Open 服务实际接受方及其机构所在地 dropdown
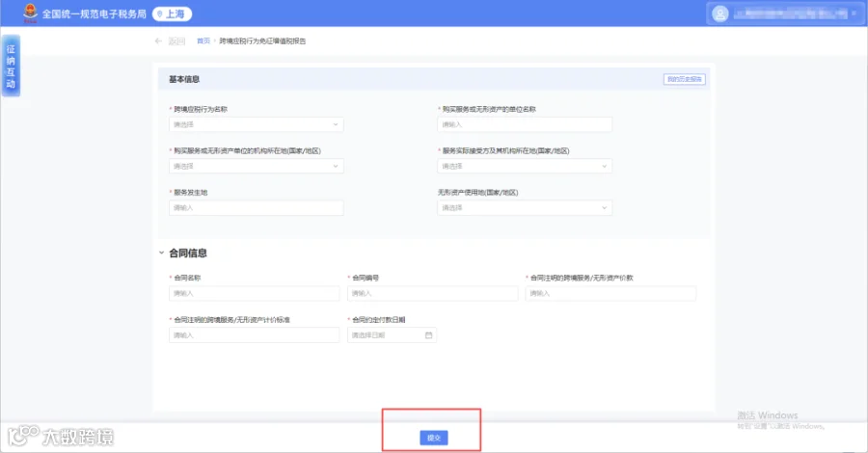This screenshot has height=453, width=868. [525, 166]
